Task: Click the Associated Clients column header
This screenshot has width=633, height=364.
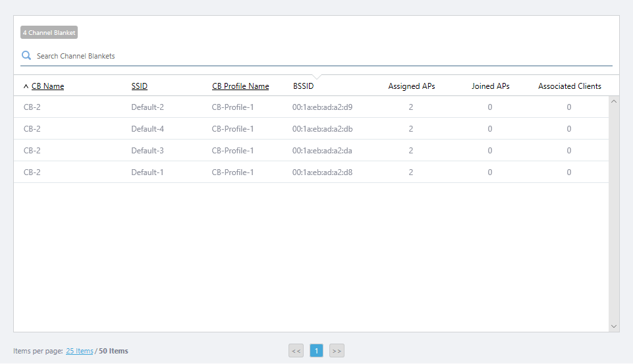Action: tap(569, 86)
